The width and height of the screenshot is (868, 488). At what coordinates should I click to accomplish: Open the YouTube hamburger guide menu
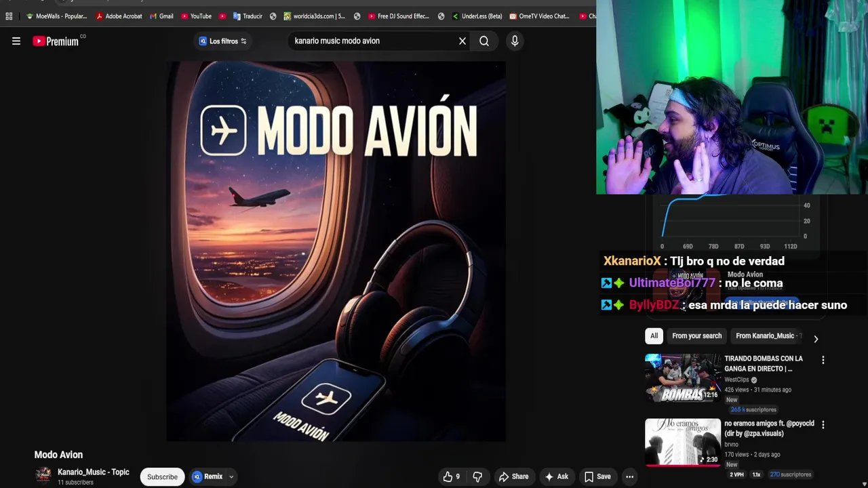point(16,41)
